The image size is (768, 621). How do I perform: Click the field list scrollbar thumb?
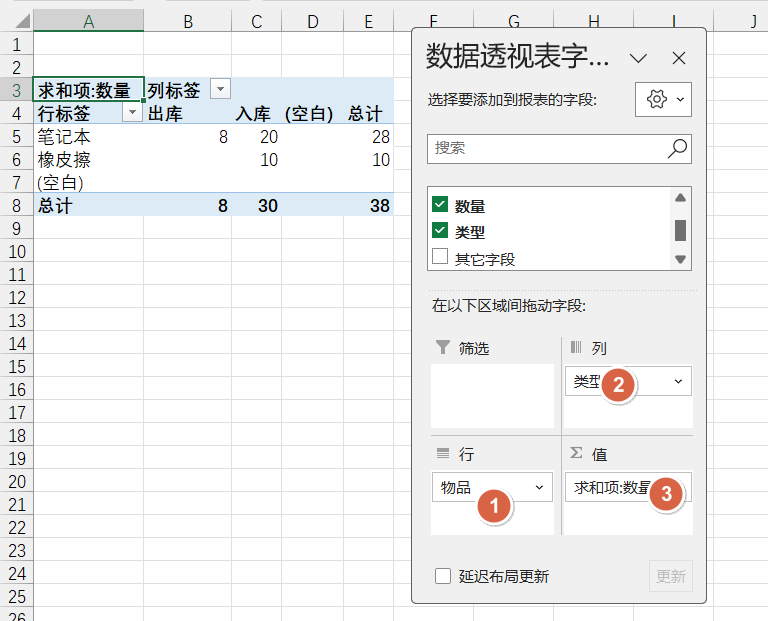click(680, 230)
